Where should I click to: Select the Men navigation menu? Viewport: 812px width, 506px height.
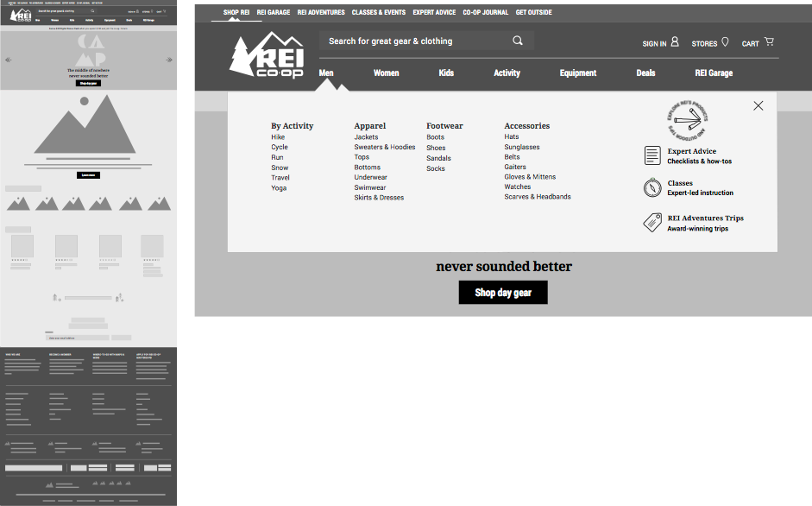coord(326,73)
